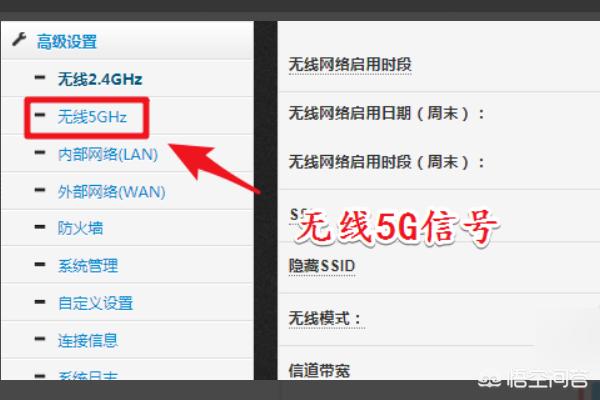The height and width of the screenshot is (400, 600).
Task: Click the 信道带宽 setting label
Action: [319, 371]
